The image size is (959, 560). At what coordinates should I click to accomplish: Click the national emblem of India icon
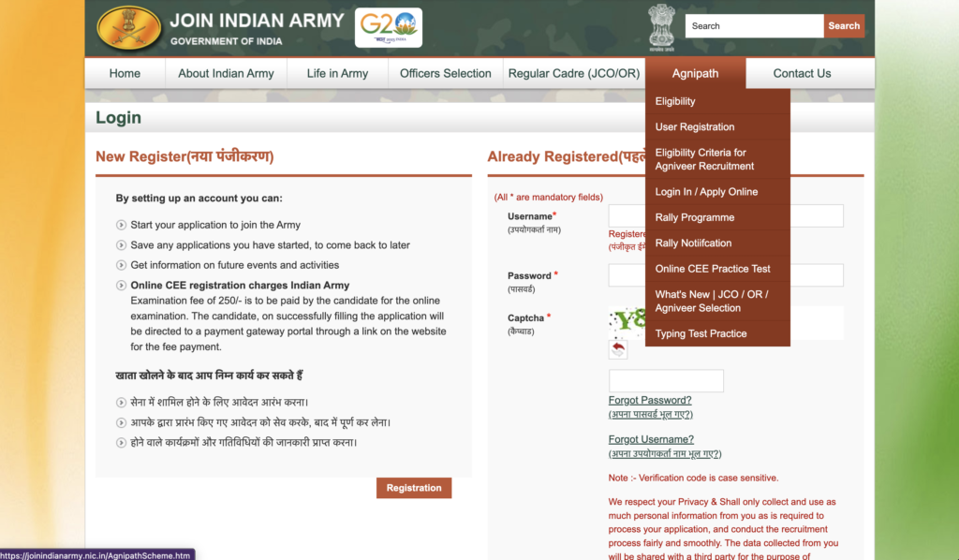coord(661,27)
